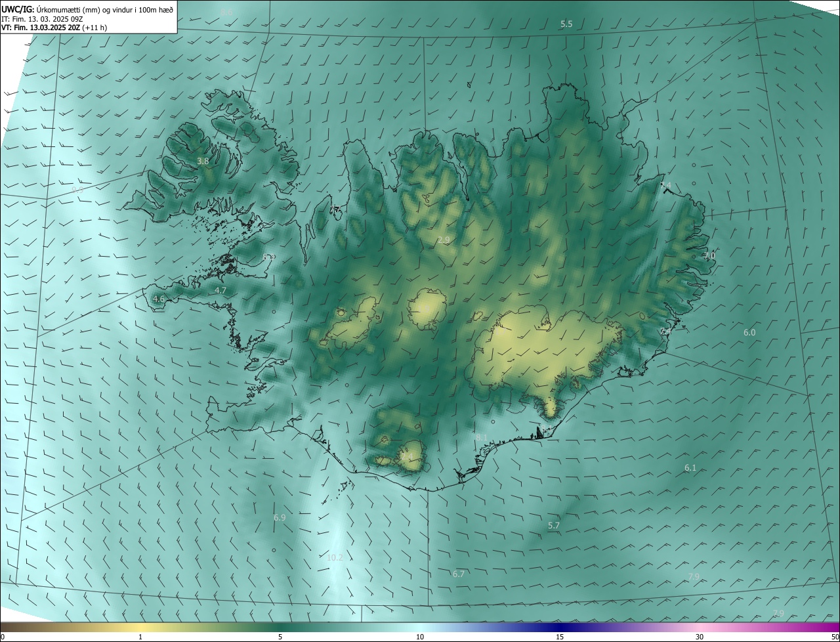Click the 15 tick on the color scale

pos(560,637)
